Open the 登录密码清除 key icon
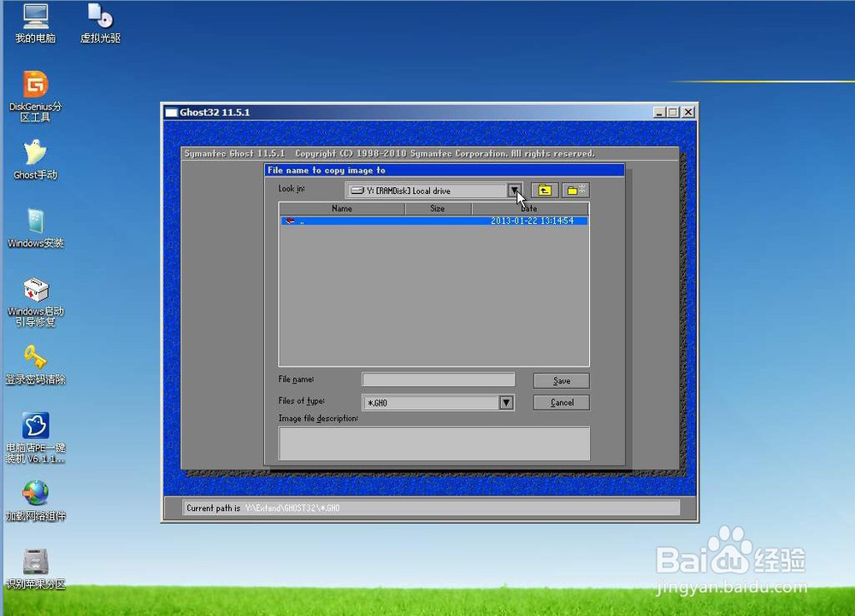 click(35, 365)
